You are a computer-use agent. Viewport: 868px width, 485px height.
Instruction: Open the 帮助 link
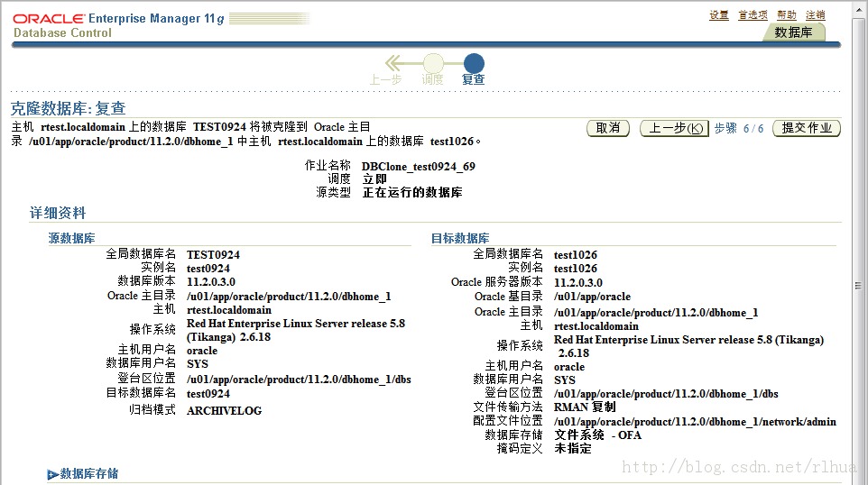pos(787,15)
